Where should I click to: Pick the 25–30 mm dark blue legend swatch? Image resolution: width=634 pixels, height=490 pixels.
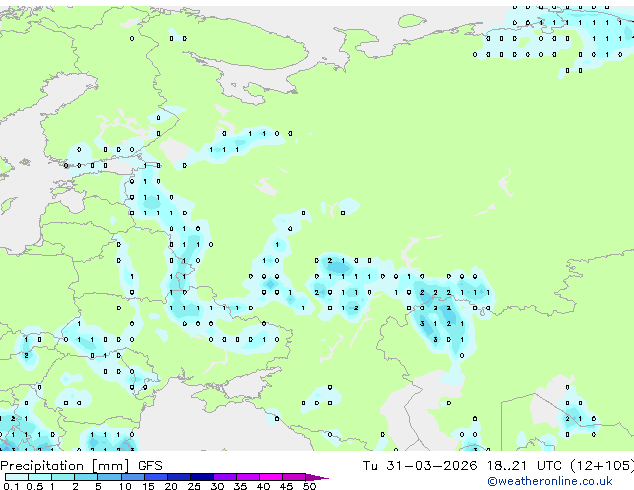point(201,477)
